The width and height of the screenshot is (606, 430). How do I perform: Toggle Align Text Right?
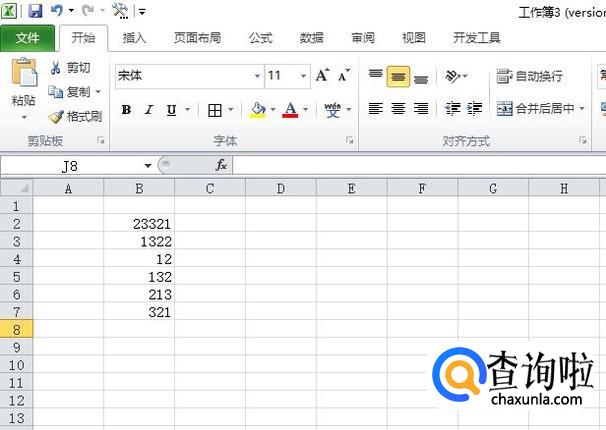(x=421, y=109)
